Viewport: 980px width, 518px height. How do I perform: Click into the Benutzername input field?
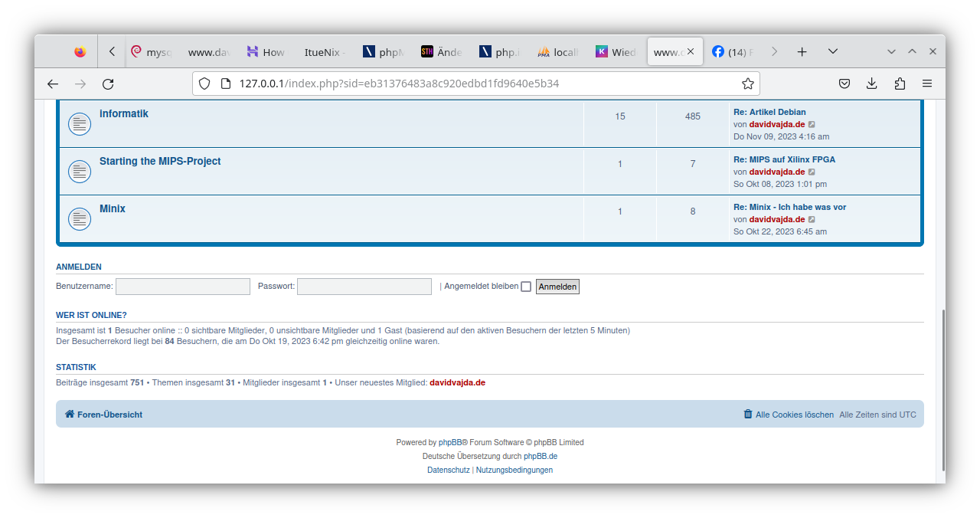point(183,287)
